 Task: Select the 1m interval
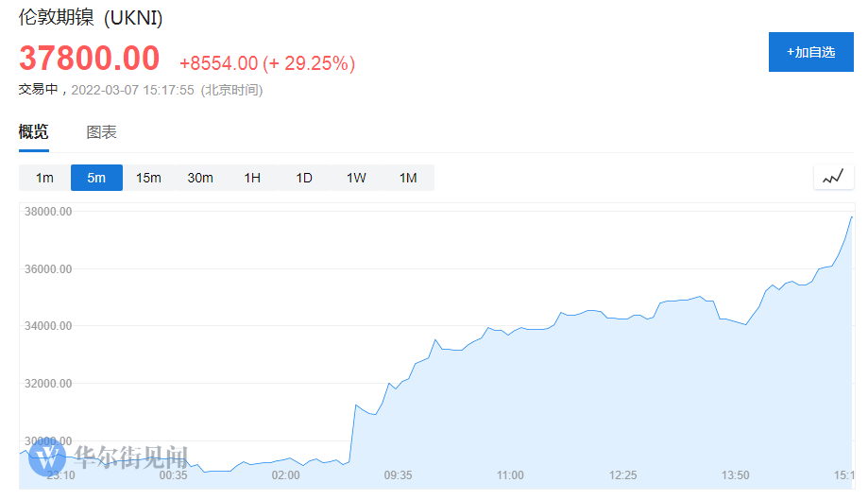[x=44, y=178]
